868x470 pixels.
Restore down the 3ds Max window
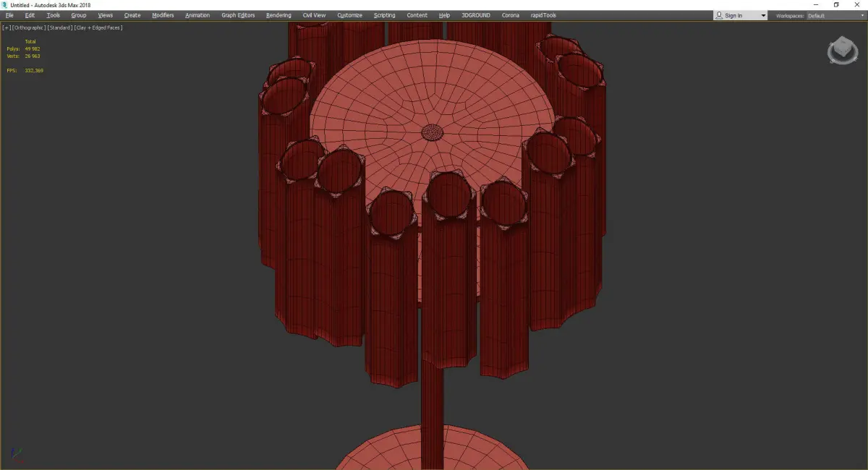836,5
